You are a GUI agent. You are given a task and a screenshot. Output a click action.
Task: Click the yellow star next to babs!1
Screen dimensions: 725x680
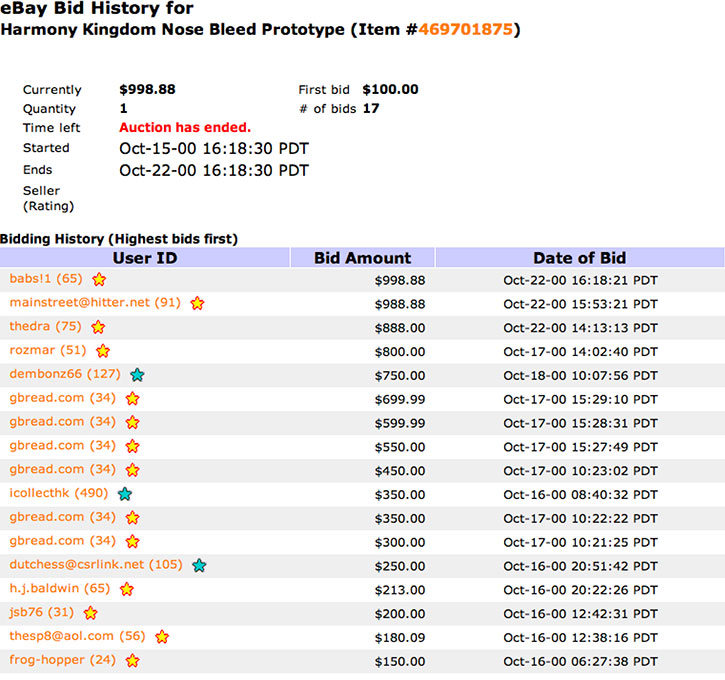pos(99,280)
